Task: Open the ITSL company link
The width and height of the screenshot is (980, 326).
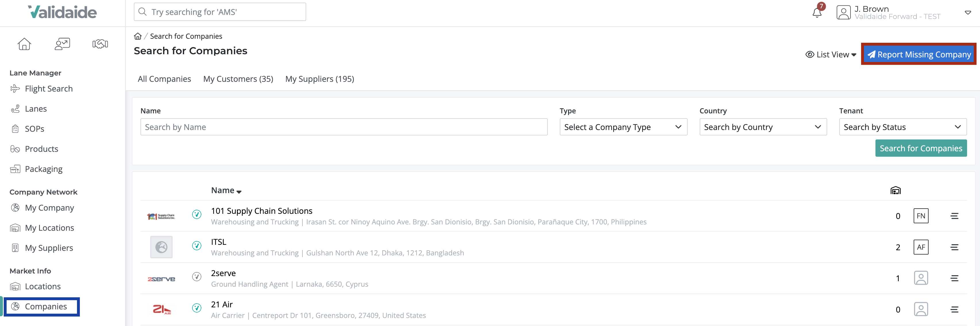Action: pos(218,242)
